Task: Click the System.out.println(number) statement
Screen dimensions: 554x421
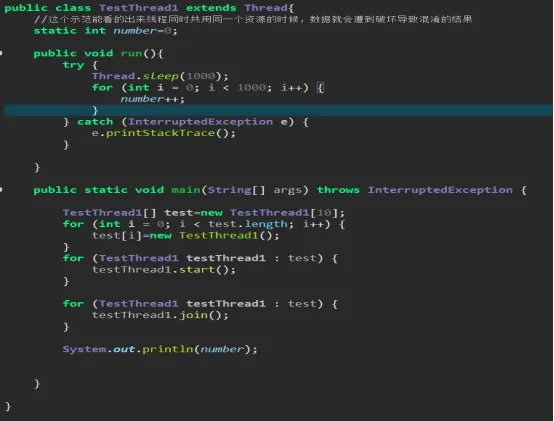Action: coord(160,349)
